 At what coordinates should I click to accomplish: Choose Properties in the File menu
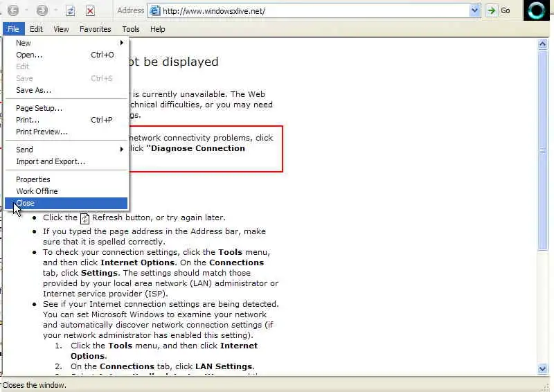pyautogui.click(x=66, y=179)
